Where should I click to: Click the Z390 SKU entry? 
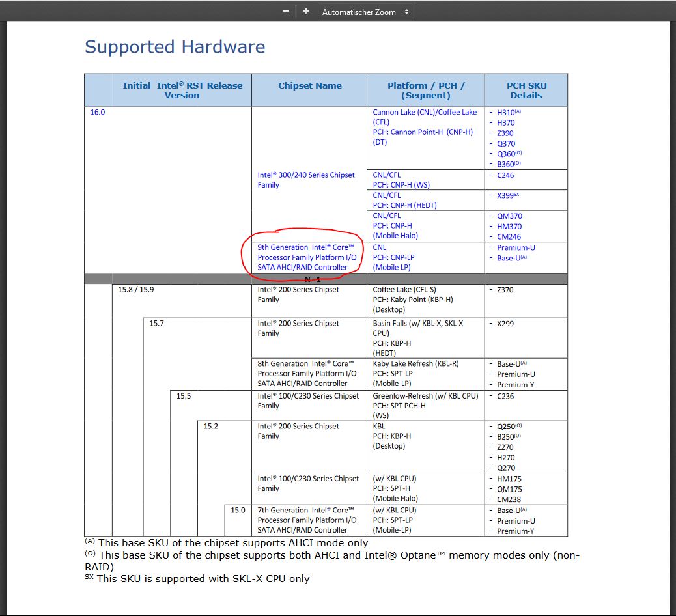point(505,133)
